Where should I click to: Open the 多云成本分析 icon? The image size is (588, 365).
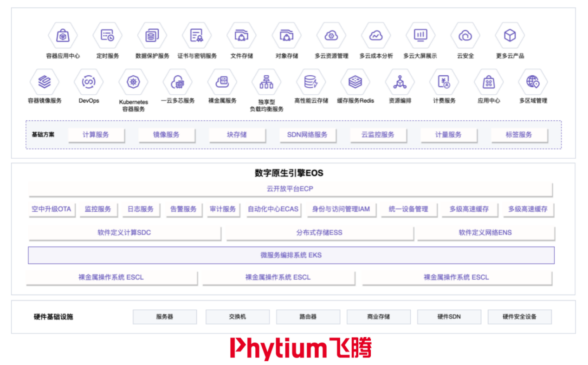376,35
